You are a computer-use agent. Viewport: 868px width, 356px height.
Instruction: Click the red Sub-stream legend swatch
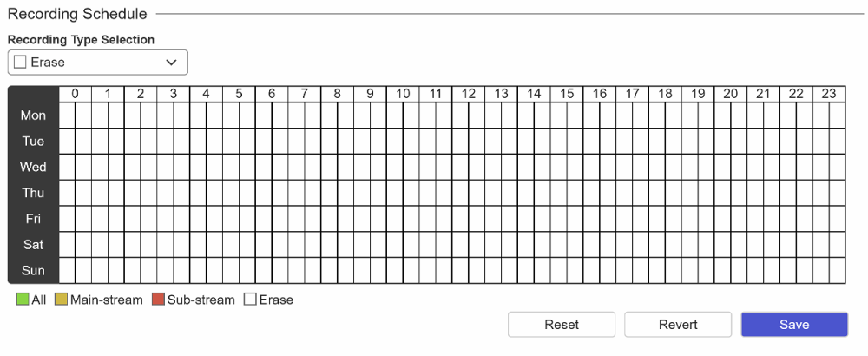pyautogui.click(x=158, y=300)
